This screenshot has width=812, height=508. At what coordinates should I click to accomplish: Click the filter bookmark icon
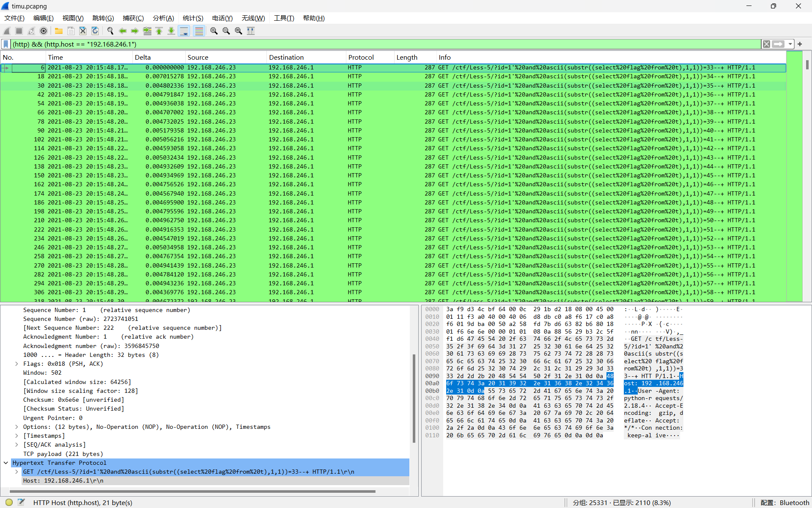(6, 44)
